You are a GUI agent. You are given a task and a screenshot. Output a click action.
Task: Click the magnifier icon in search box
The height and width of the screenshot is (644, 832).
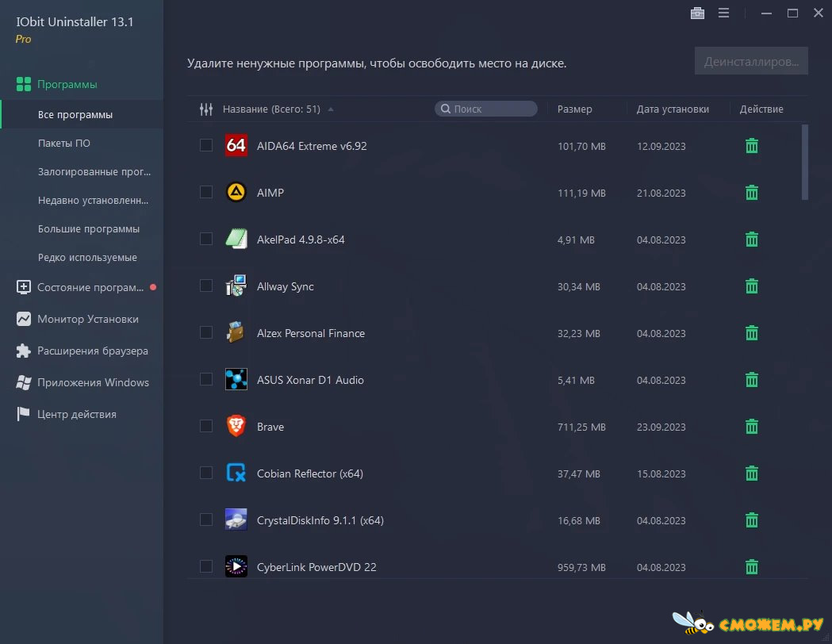(x=446, y=109)
